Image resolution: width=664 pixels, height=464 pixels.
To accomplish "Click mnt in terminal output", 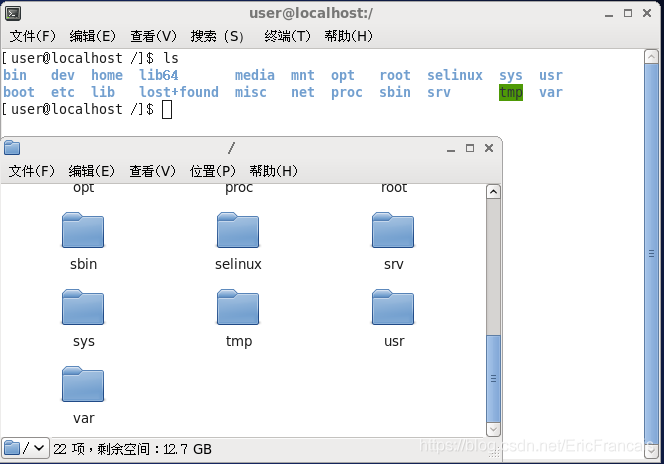I will click(303, 75).
